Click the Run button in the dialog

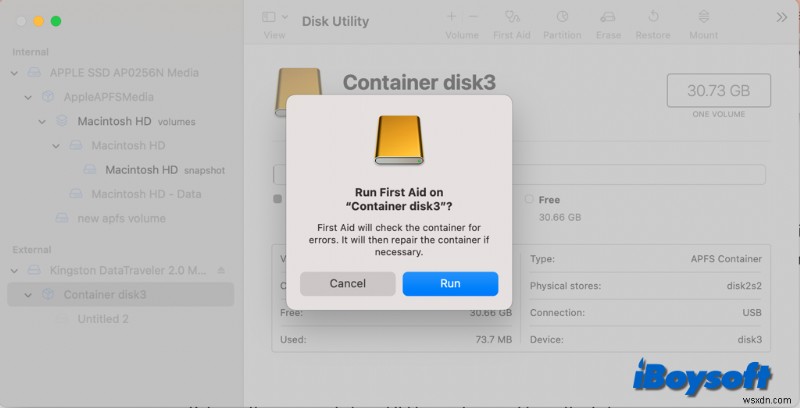(450, 284)
